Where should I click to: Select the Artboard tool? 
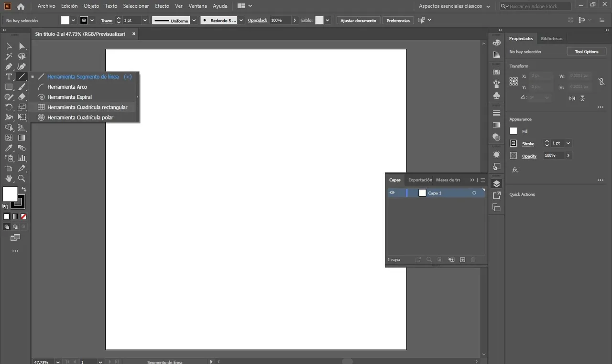click(9, 169)
